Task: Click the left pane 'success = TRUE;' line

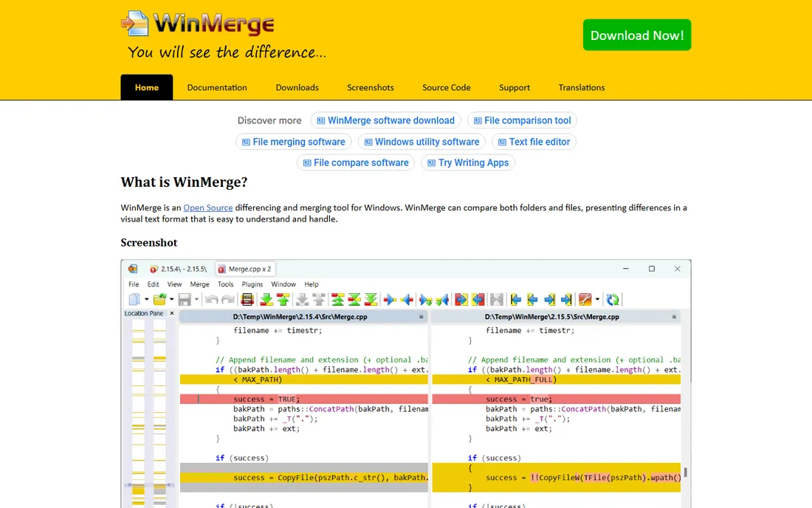Action: click(304, 399)
